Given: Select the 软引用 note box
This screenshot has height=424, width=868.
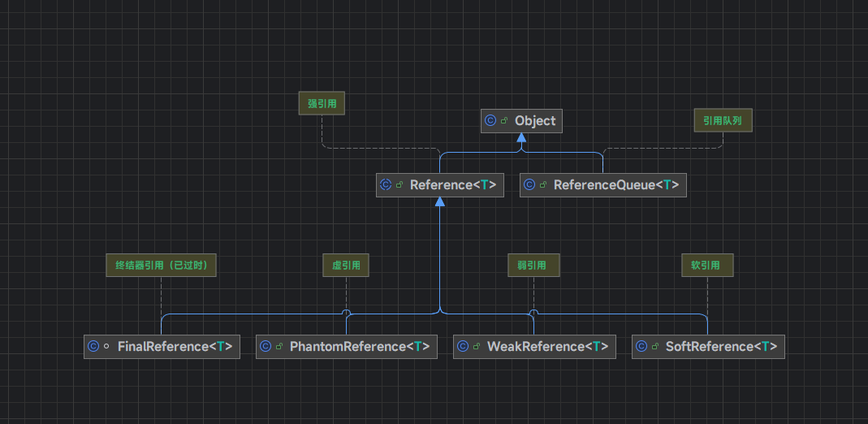Looking at the screenshot, I should coord(706,265).
